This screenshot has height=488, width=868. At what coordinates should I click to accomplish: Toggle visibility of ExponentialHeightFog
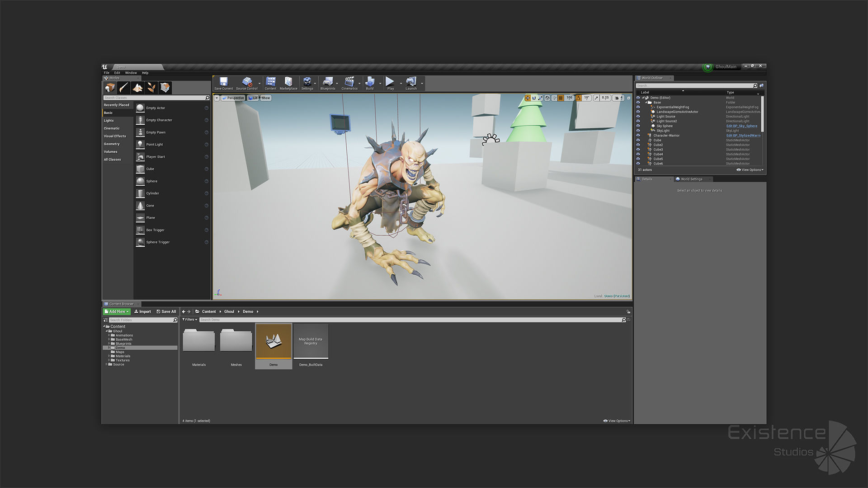point(638,107)
